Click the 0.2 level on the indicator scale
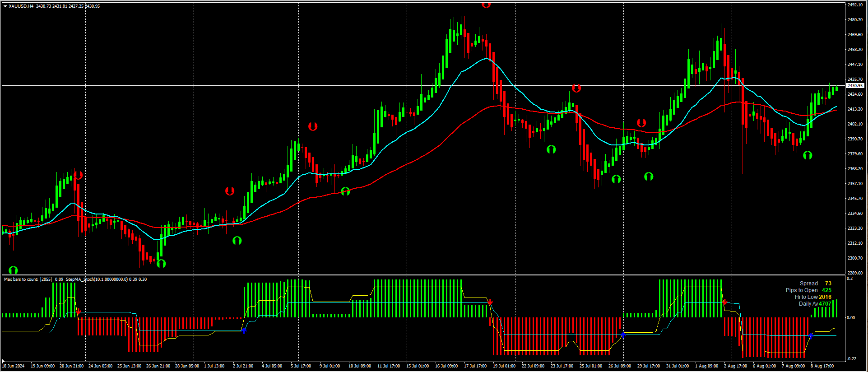Screen dimensions: 868x372 (850, 279)
